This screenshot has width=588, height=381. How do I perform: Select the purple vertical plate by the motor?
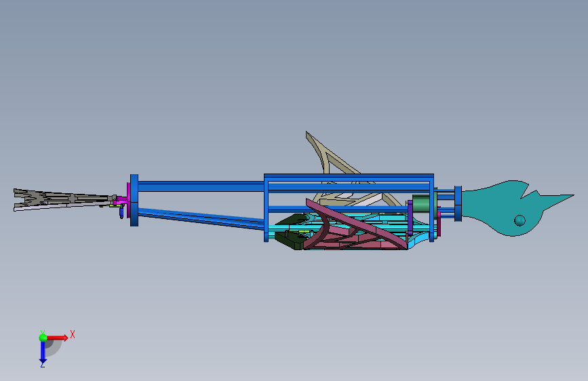coord(410,218)
